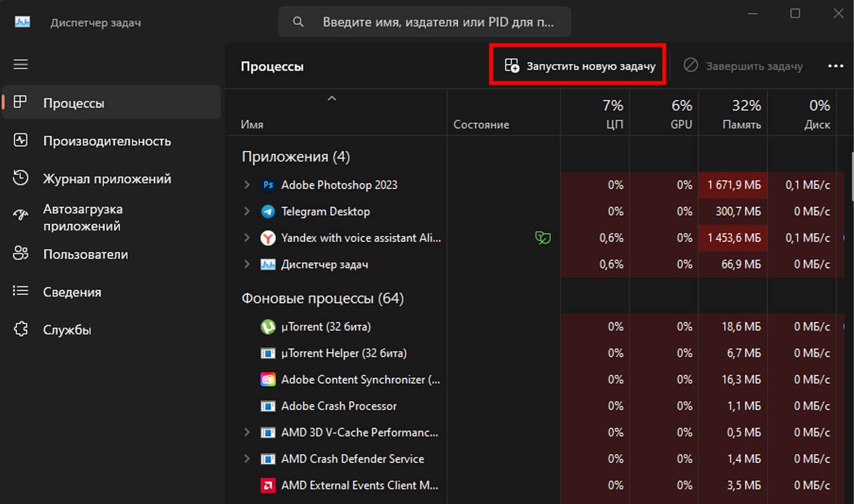
Task: Expand AMD 3D V-Cache Performance group
Action: [x=247, y=433]
